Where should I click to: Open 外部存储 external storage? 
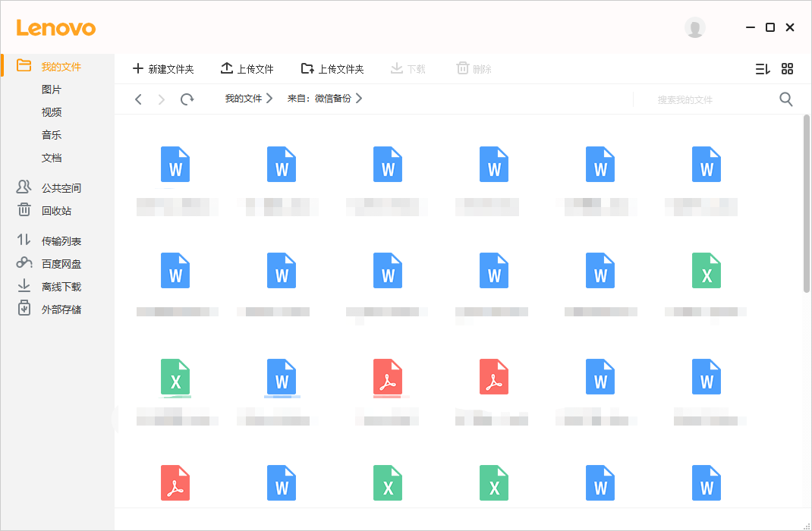(x=61, y=309)
